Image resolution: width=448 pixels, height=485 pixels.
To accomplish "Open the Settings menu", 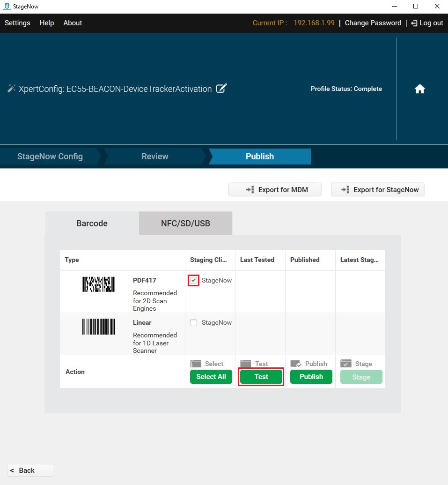I will pyautogui.click(x=17, y=22).
